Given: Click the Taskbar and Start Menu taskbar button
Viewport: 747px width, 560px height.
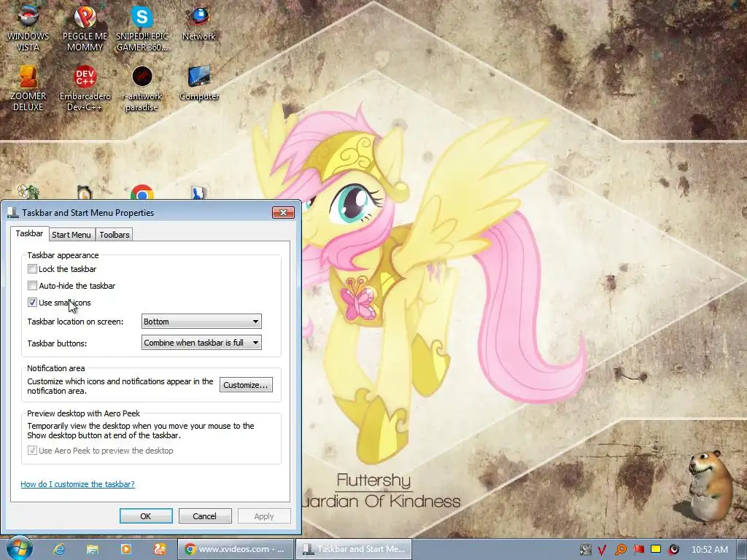Looking at the screenshot, I should pyautogui.click(x=354, y=549).
